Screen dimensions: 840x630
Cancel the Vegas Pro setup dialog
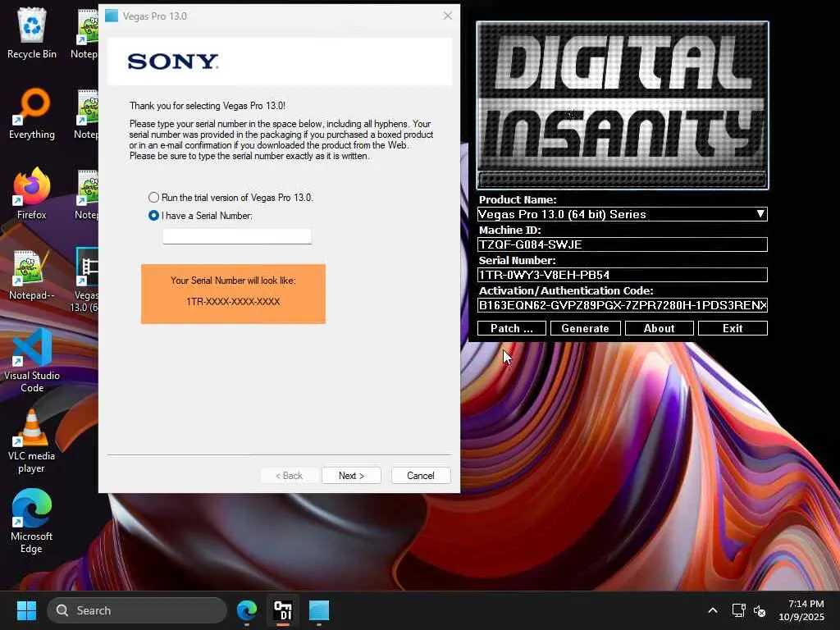[x=421, y=475]
